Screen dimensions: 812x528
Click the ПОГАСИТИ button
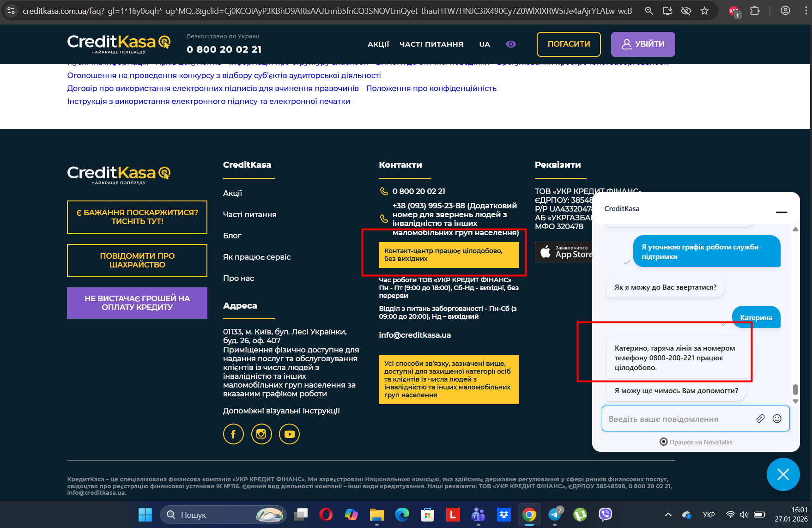[x=569, y=44]
